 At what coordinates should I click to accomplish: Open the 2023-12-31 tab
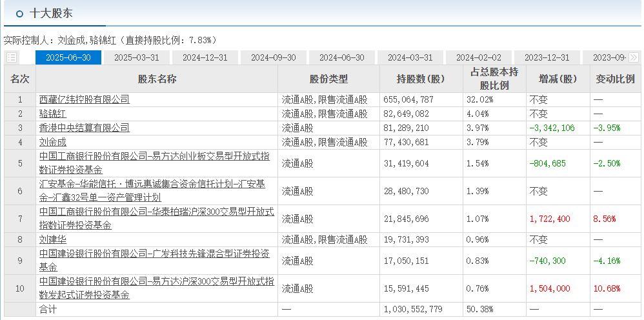pos(547,57)
